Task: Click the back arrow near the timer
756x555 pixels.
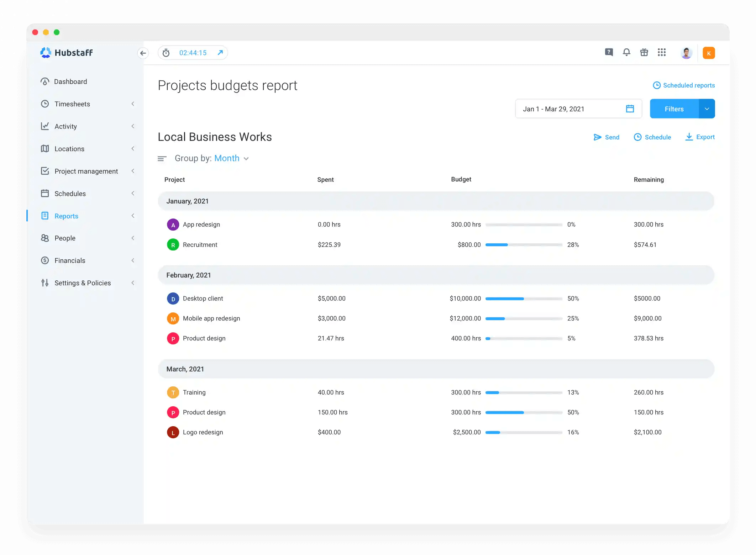Action: (143, 53)
